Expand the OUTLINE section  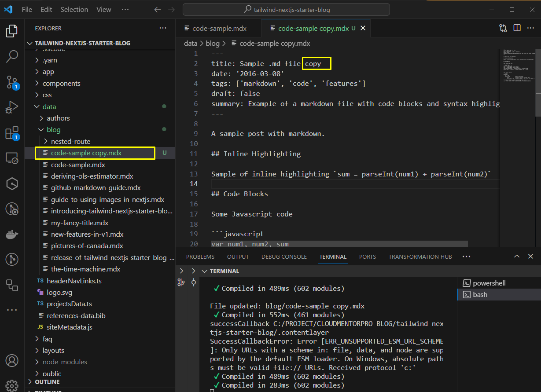(x=47, y=382)
